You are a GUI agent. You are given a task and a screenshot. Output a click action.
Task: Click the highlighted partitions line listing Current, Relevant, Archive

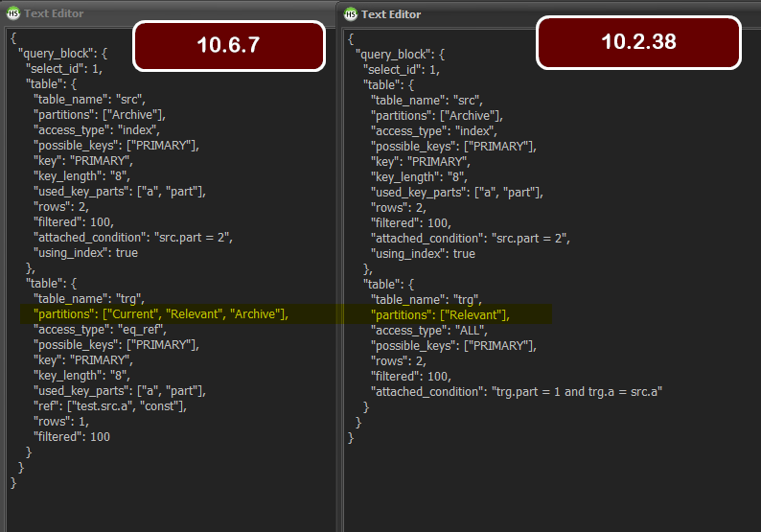[160, 314]
